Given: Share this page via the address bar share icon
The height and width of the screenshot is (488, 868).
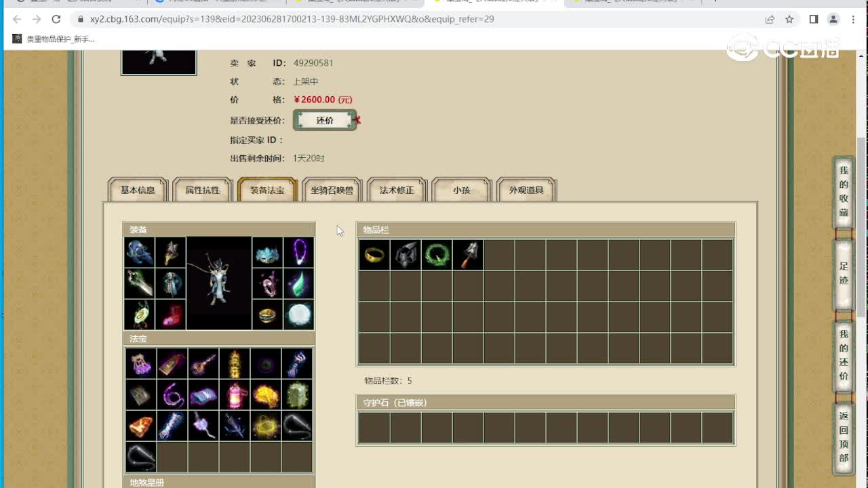Looking at the screenshot, I should pyautogui.click(x=770, y=19).
